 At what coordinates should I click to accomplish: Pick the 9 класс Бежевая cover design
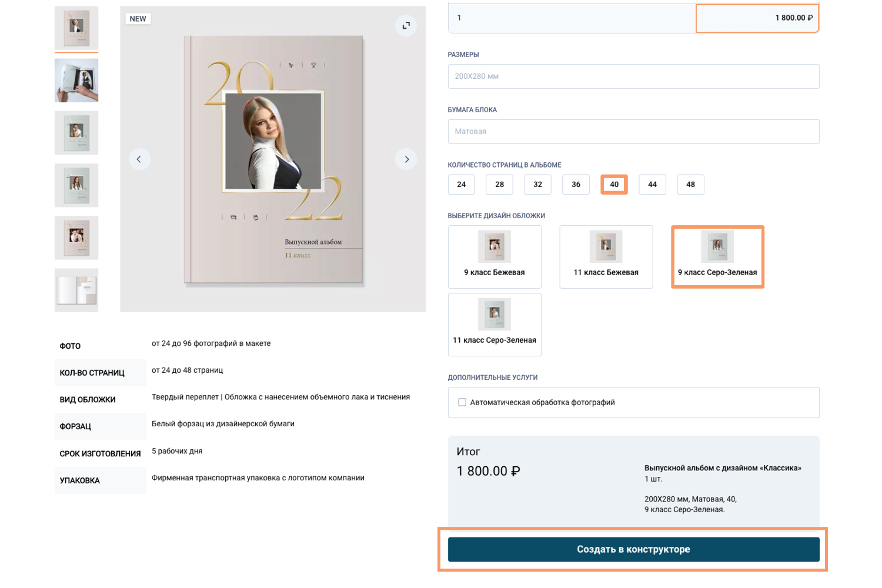[495, 257]
